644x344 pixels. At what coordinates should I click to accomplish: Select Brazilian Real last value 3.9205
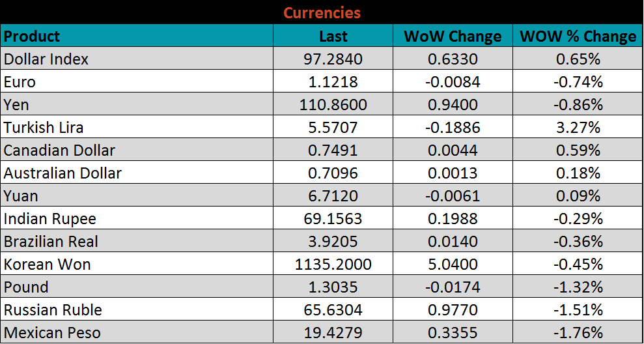pyautogui.click(x=333, y=242)
